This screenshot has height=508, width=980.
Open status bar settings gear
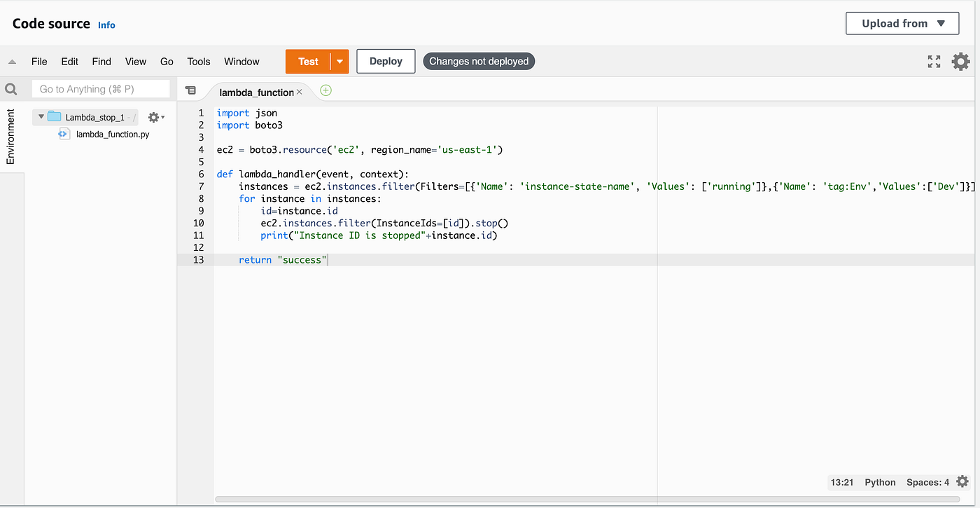click(962, 481)
